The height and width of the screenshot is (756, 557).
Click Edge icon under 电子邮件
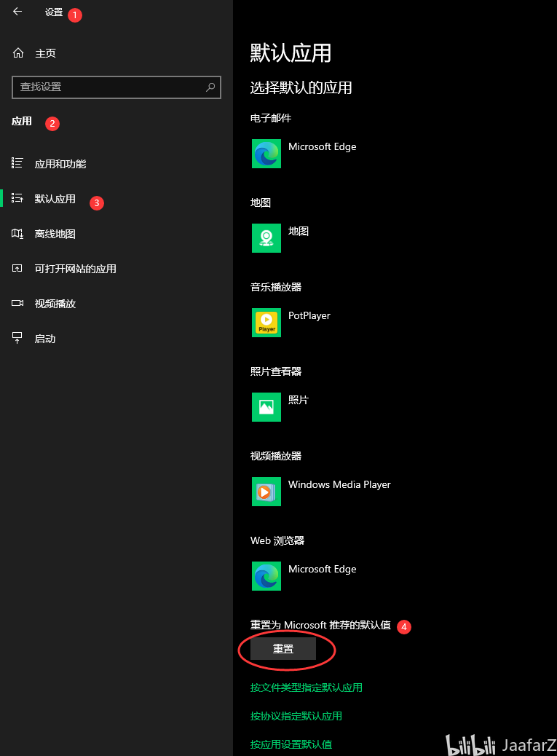point(266,154)
